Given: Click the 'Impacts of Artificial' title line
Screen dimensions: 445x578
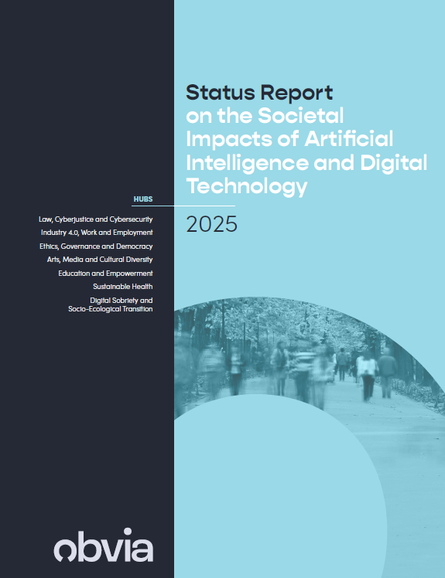Looking at the screenshot, I should click(289, 139).
